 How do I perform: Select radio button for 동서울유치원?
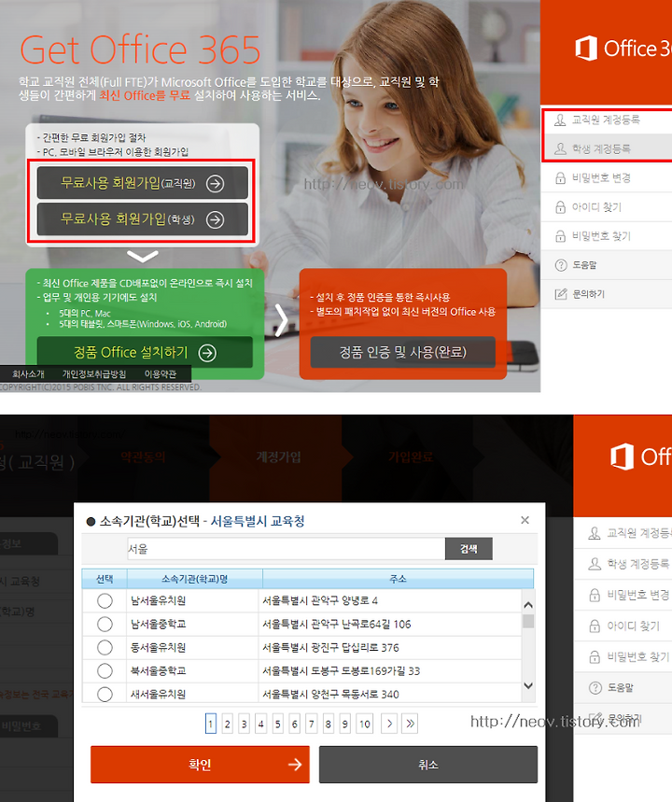point(105,648)
